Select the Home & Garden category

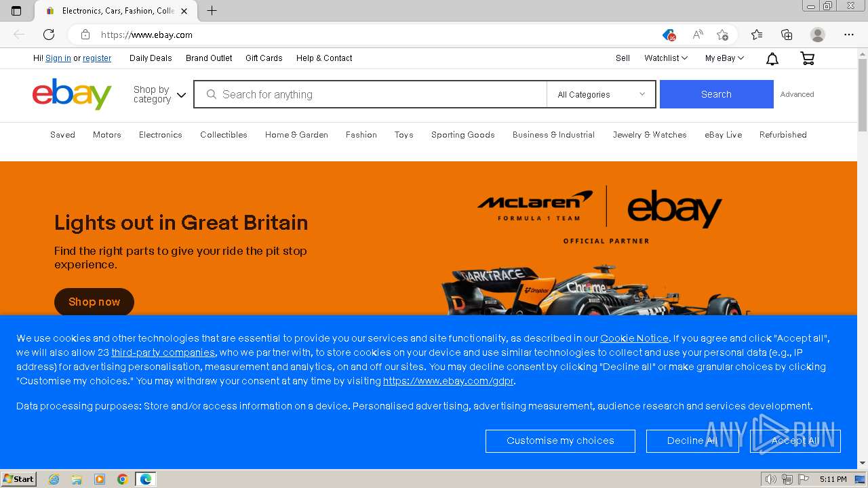coord(296,135)
